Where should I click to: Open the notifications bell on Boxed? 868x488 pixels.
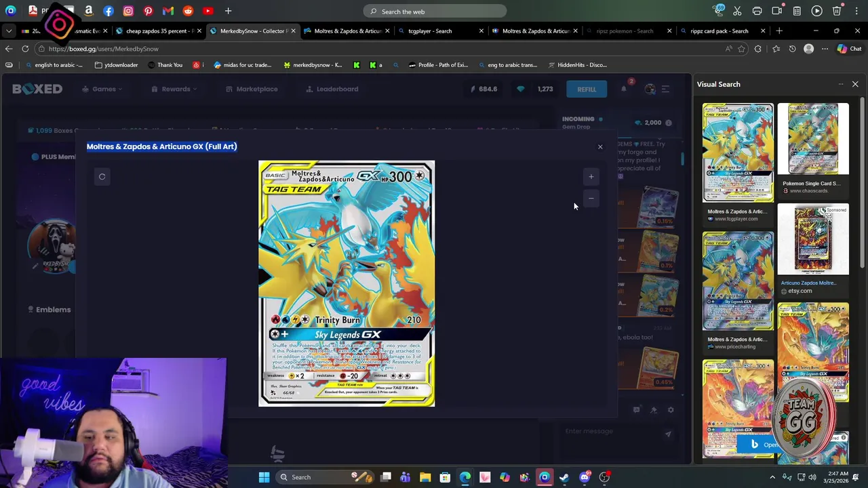tap(624, 89)
